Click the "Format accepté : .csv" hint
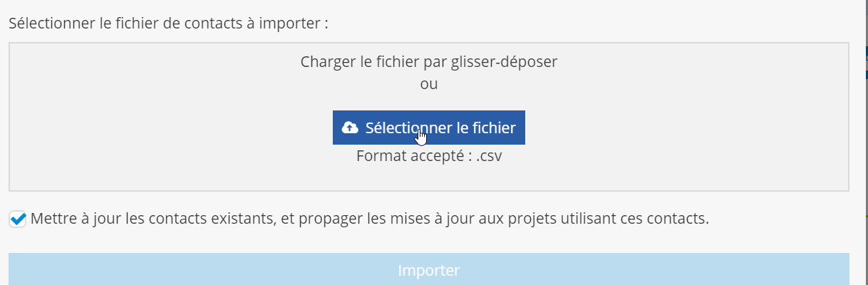The width and height of the screenshot is (868, 285). pyautogui.click(x=428, y=156)
